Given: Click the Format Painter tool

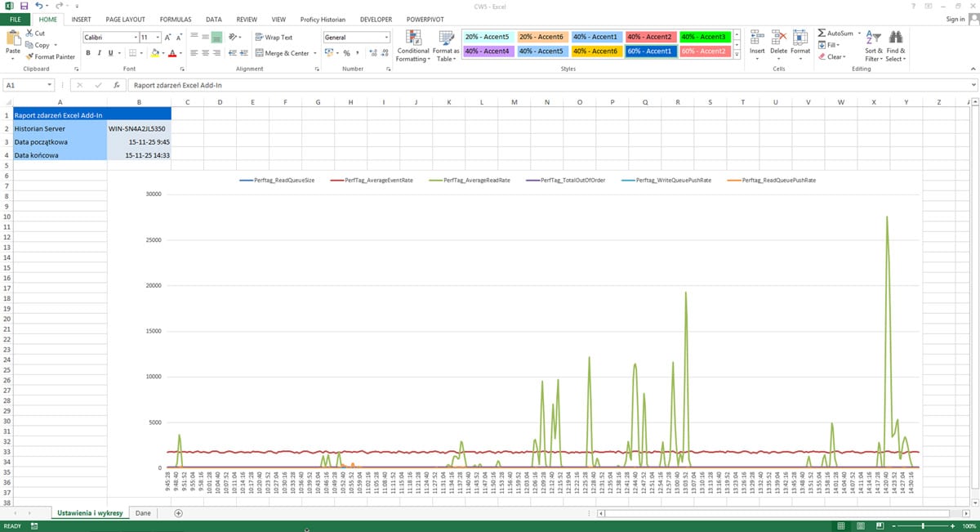Looking at the screenshot, I should [x=51, y=57].
